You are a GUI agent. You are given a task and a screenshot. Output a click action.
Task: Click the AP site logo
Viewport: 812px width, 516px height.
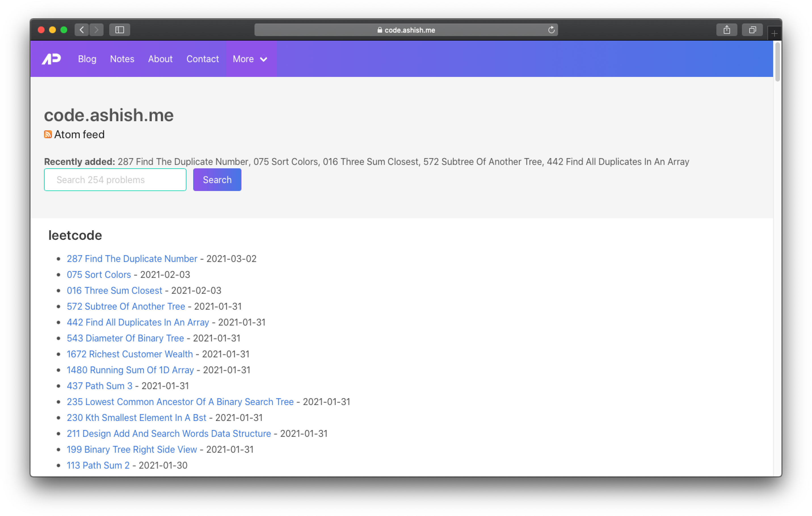51,59
